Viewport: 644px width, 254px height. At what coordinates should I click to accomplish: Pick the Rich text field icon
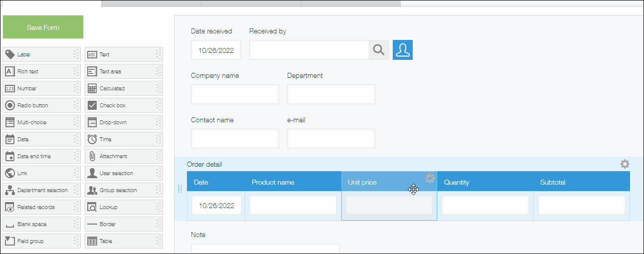tap(9, 71)
